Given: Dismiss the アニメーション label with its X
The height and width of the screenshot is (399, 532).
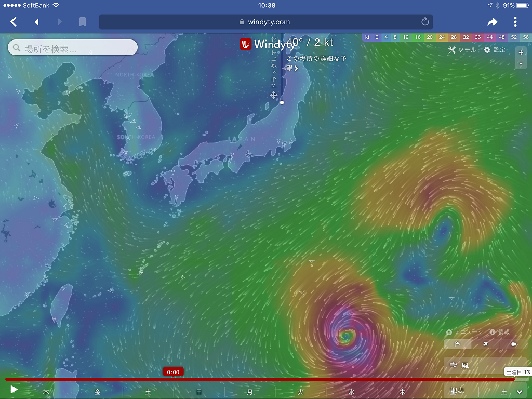Looking at the screenshot, I should (448, 331).
